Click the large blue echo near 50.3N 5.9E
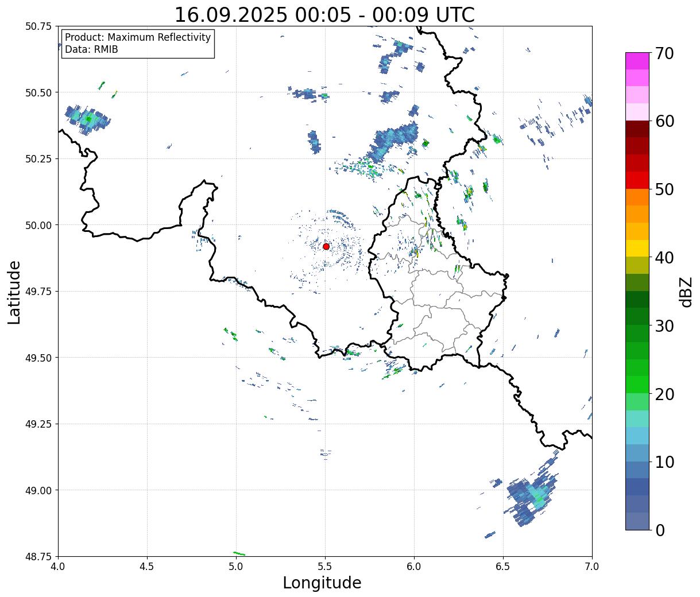Viewport: 700px width, 597px height. click(x=393, y=141)
